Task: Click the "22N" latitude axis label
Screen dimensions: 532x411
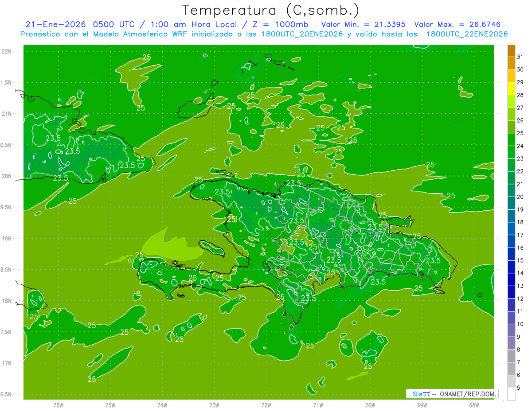Action: point(7,51)
